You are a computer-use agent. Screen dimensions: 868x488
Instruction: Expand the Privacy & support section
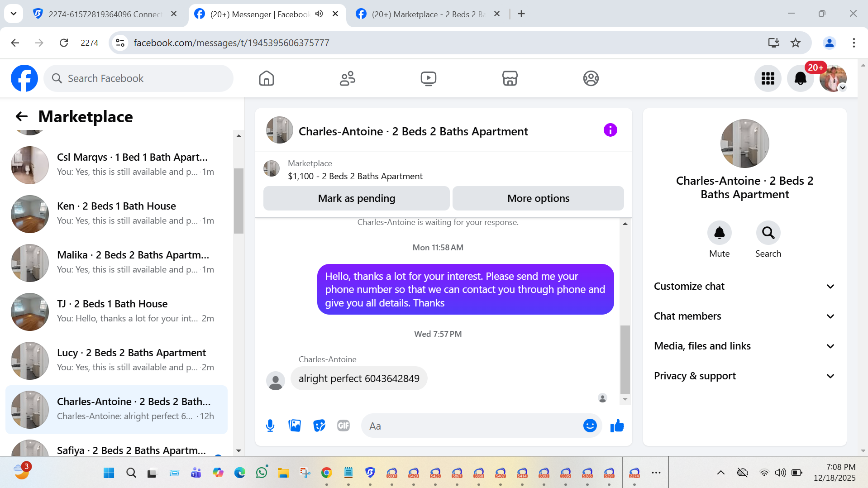[744, 376]
